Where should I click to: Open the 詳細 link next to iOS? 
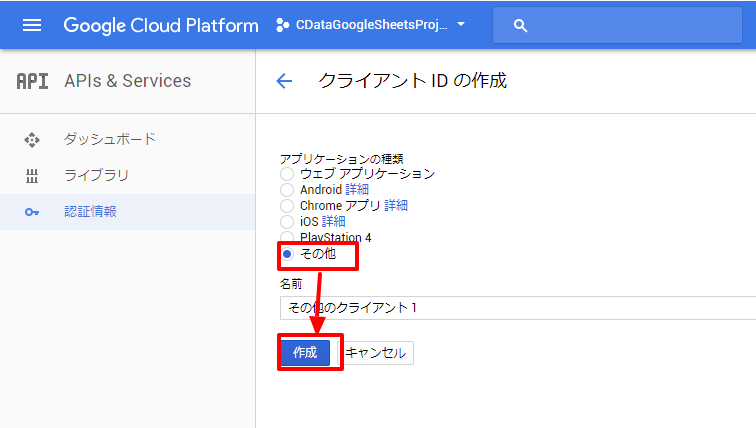334,221
